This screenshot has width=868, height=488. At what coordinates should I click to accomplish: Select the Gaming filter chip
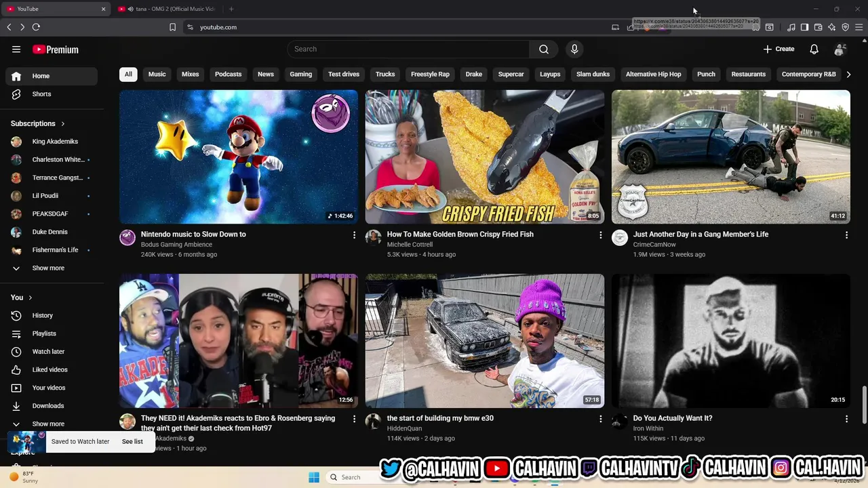tap(301, 74)
